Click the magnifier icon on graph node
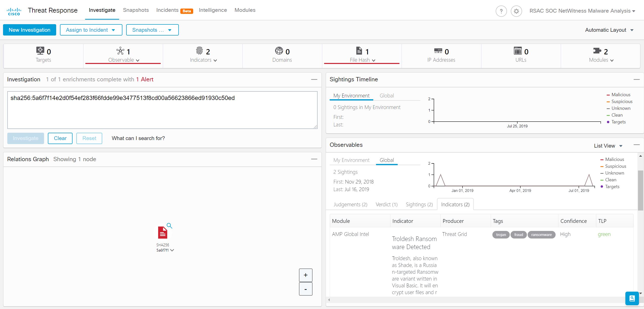This screenshot has width=644, height=309. coord(170,226)
